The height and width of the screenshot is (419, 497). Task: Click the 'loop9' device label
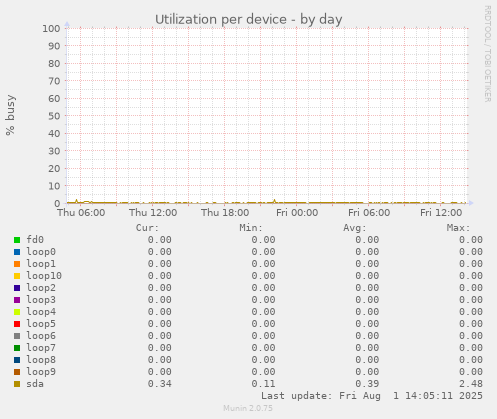[41, 372]
